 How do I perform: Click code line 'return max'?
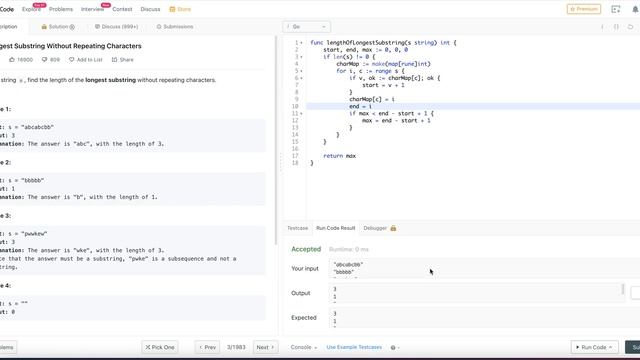(339, 156)
